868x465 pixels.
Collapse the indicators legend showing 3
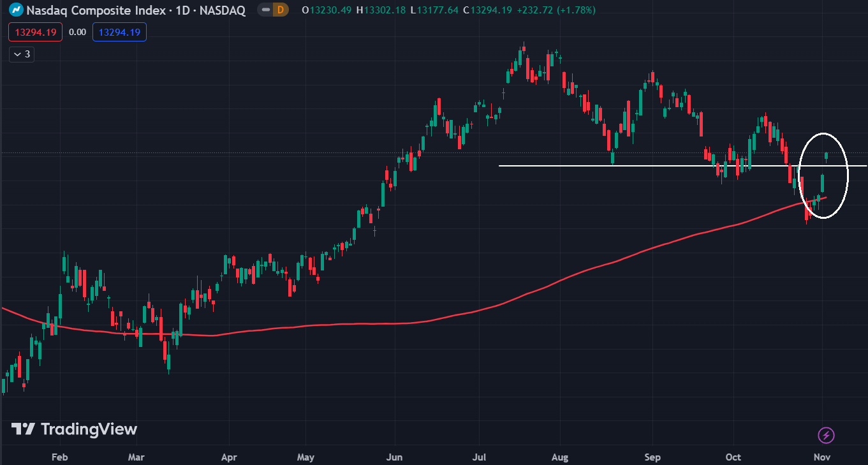pos(21,54)
